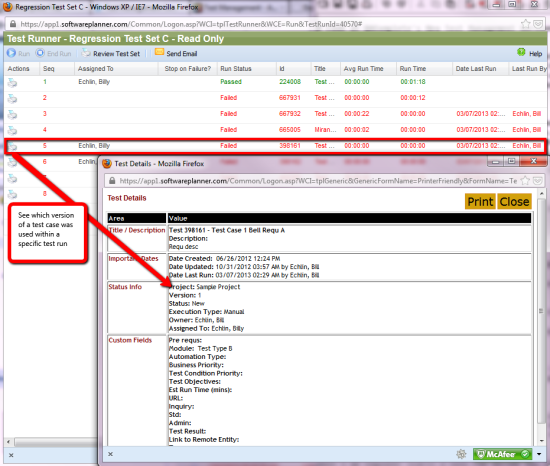Click printer icon for Seq 5 row

[x=12, y=146]
